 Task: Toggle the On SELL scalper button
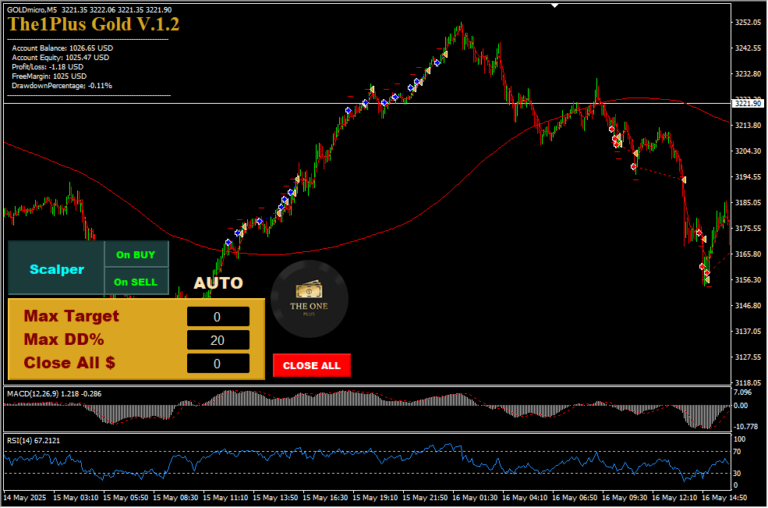[x=136, y=282]
